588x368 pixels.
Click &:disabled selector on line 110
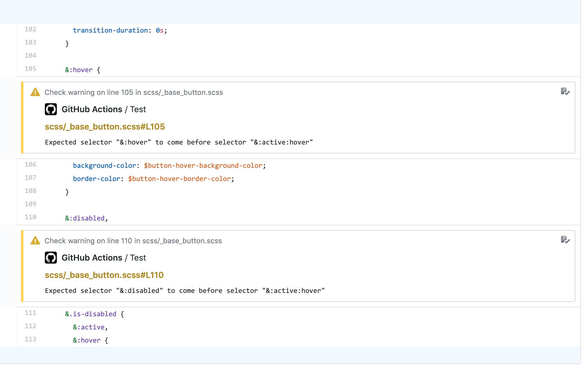click(85, 218)
